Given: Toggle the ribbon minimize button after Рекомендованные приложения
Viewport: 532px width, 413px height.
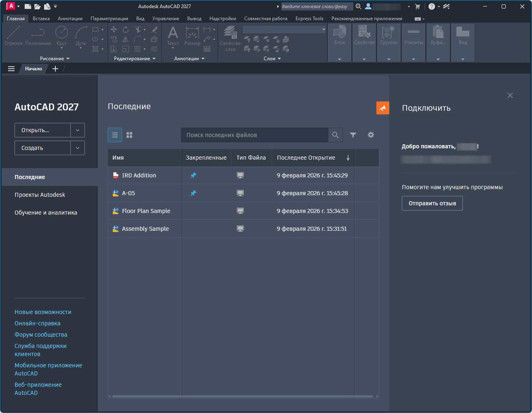Looking at the screenshot, I should (x=418, y=19).
